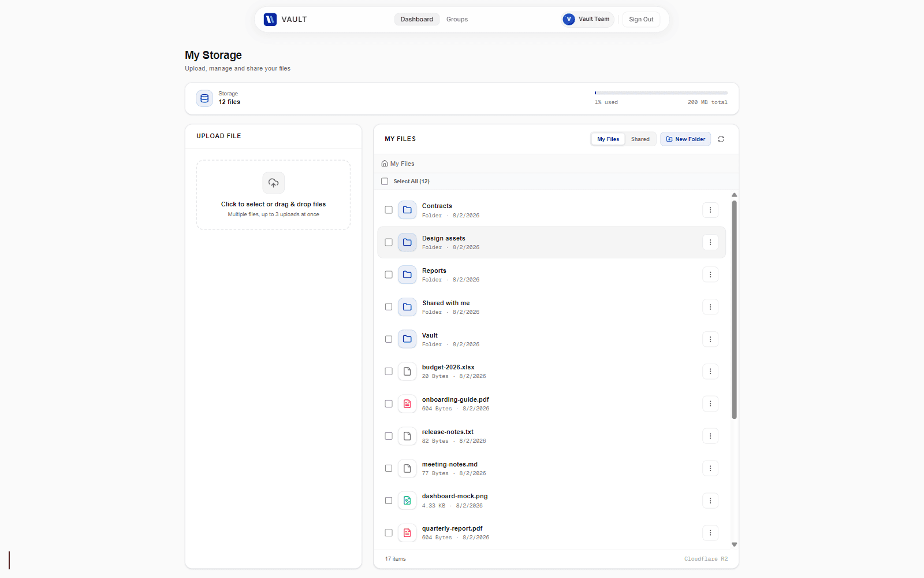The height and width of the screenshot is (578, 924).
Task: Open the Shared with me folder icon
Action: click(407, 307)
